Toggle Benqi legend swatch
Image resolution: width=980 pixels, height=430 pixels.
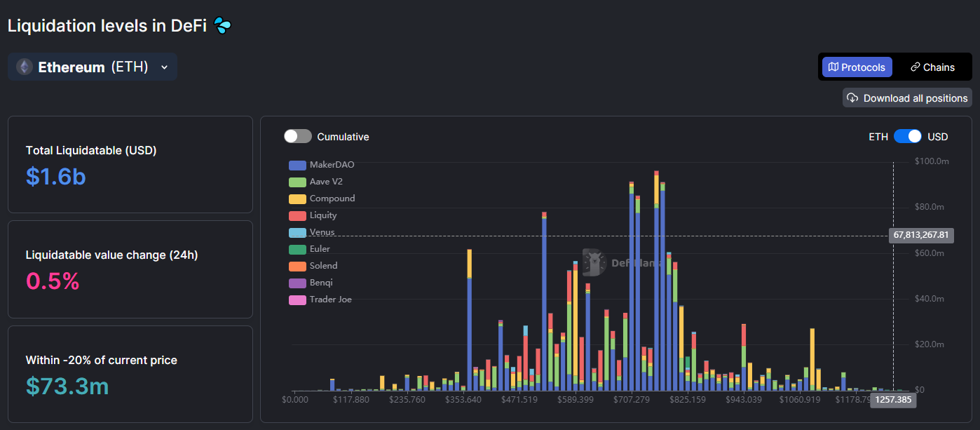pos(297,283)
